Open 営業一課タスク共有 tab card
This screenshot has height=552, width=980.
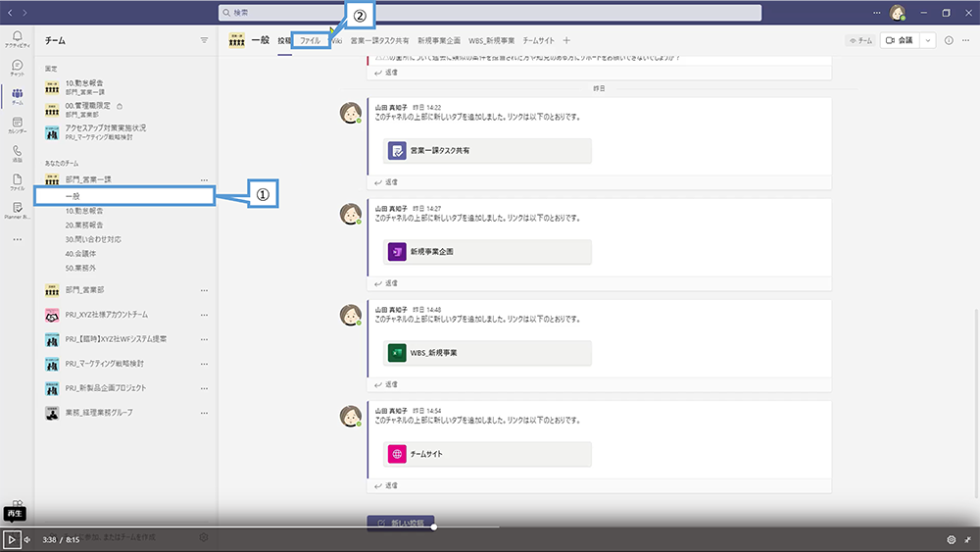pos(487,151)
